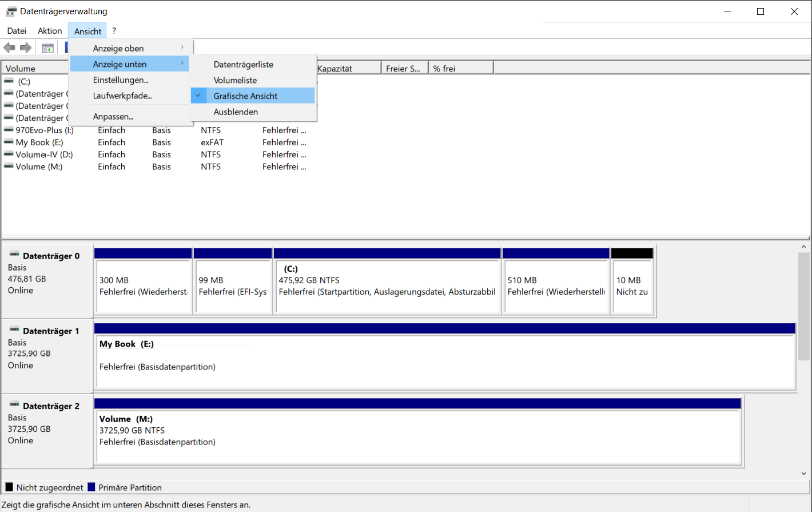Click the 476,81 GB size under Datenträger 0
The image size is (812, 512).
(x=27, y=279)
